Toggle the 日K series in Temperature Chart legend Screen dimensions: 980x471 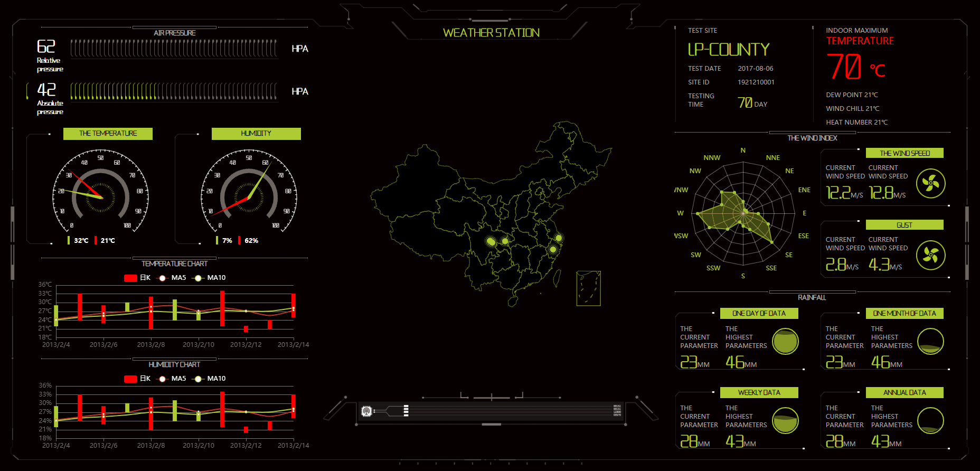click(137, 278)
